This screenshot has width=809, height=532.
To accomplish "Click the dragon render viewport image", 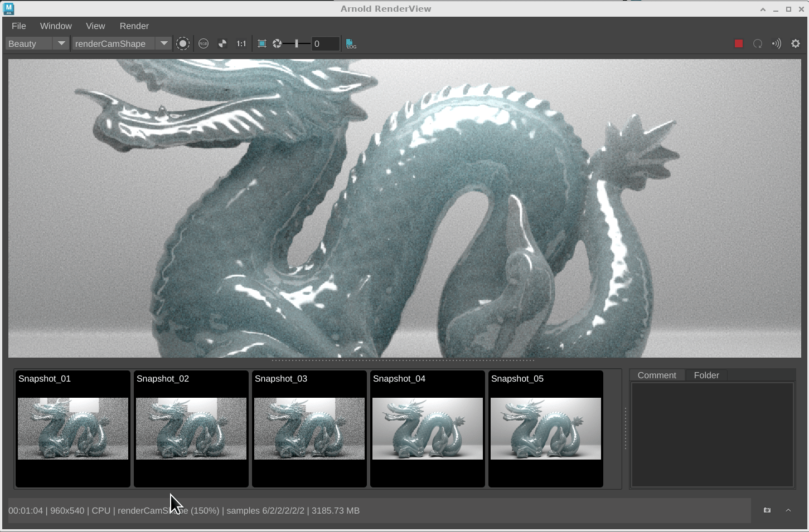I will 404,208.
